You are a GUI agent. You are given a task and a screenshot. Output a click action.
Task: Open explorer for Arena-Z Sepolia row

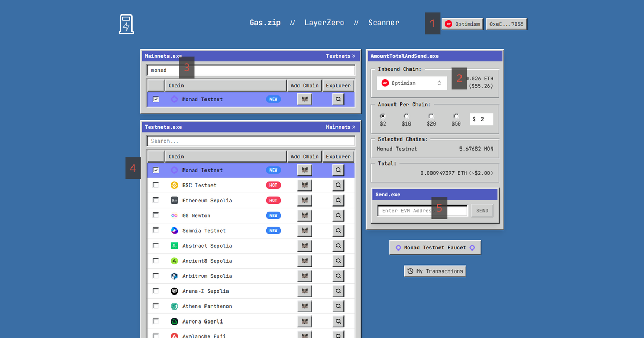338,291
